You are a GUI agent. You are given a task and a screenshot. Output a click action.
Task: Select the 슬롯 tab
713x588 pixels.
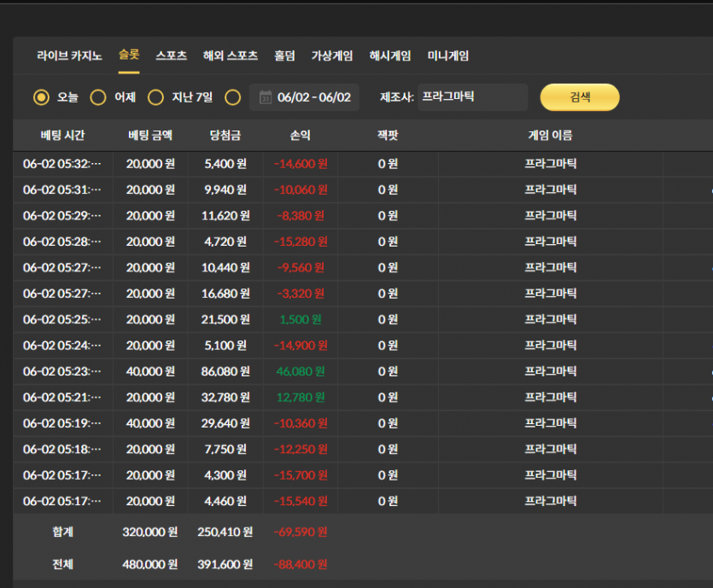[129, 55]
